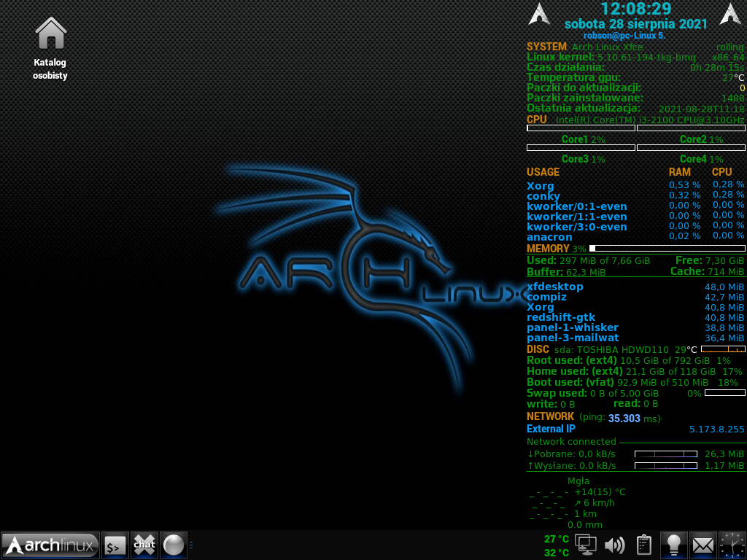Screen dimensions: 747x560
Task: Click the 'panel-1-whisker' process row
Action: (635, 327)
